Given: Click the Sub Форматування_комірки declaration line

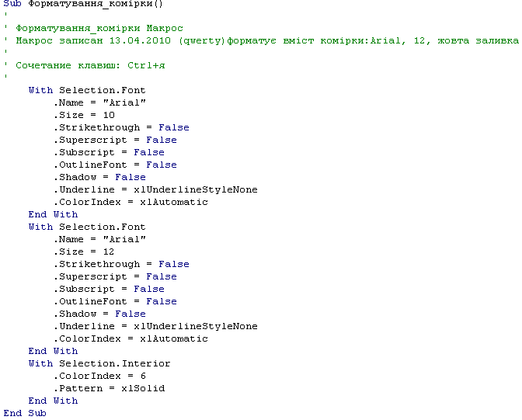Looking at the screenshot, I should [x=83, y=4].
